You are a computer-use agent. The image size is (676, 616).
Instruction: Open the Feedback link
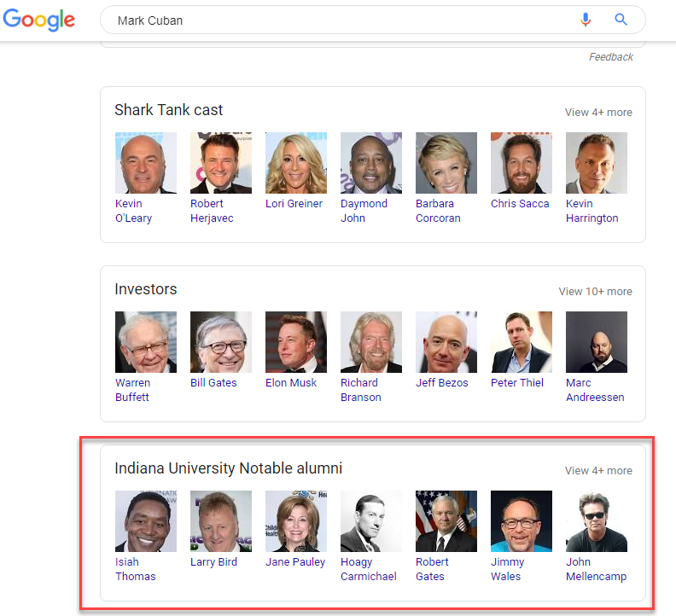610,57
